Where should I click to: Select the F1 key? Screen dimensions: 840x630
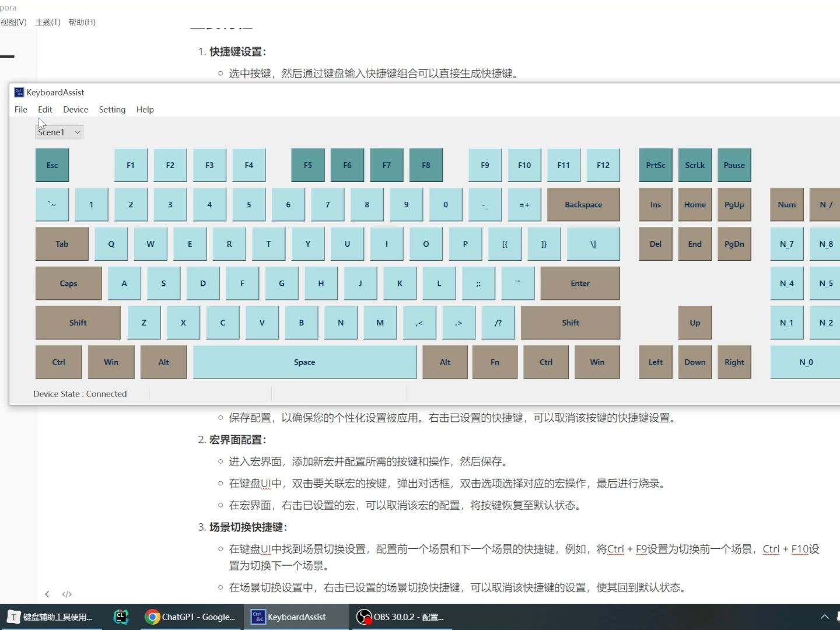131,165
